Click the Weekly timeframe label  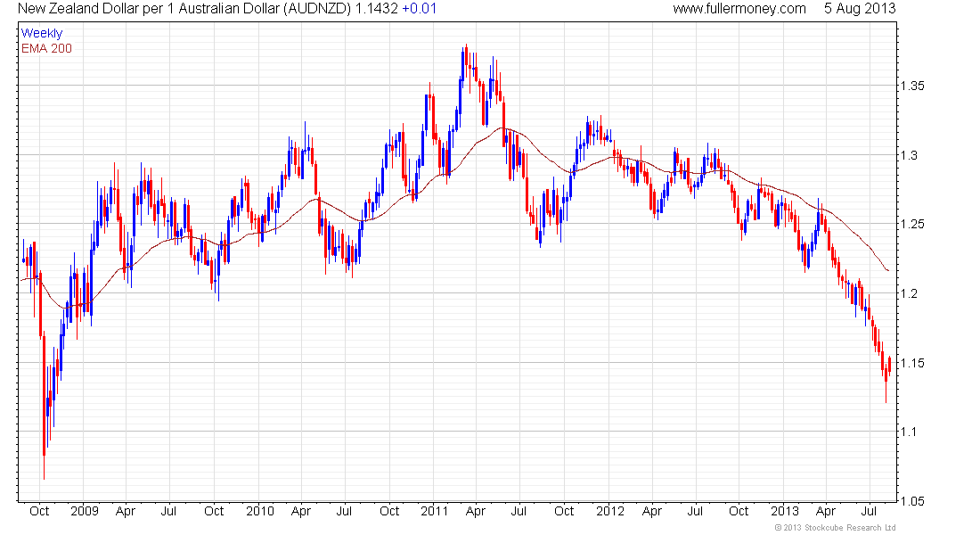point(42,33)
